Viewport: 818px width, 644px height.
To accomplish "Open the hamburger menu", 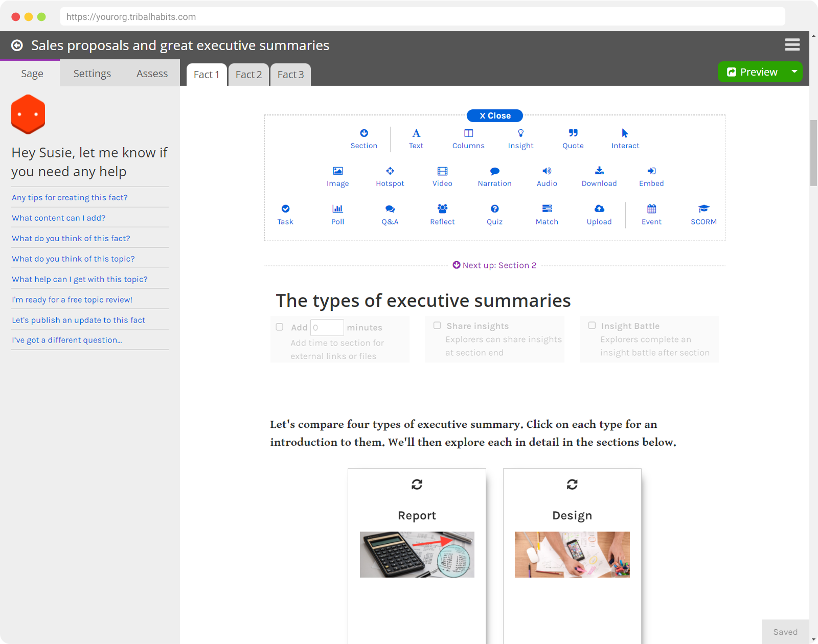I will (792, 45).
